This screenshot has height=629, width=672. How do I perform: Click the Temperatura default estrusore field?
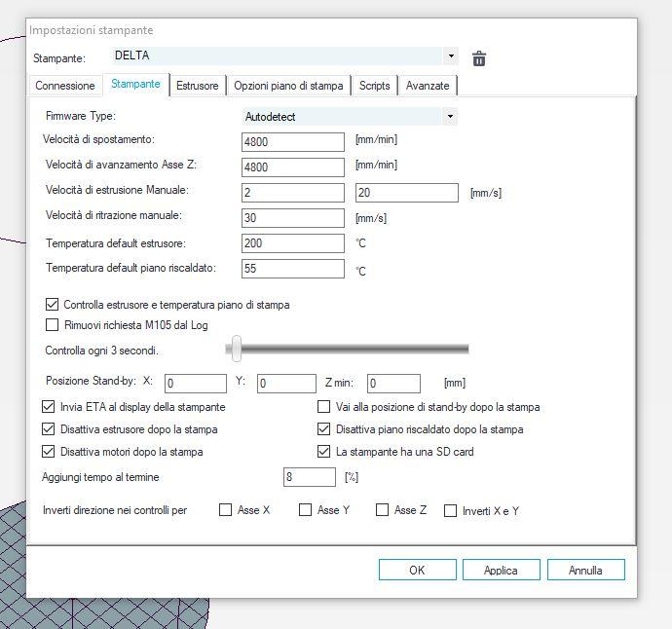point(293,243)
